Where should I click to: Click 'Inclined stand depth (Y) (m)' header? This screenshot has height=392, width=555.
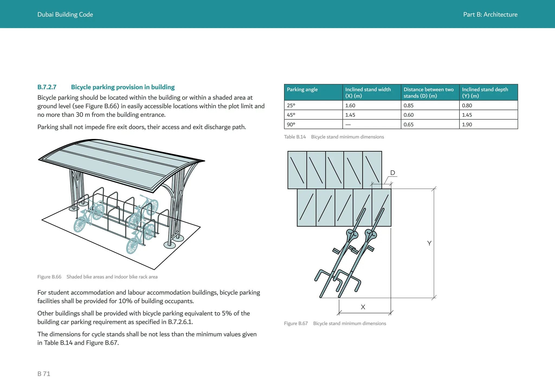point(485,93)
